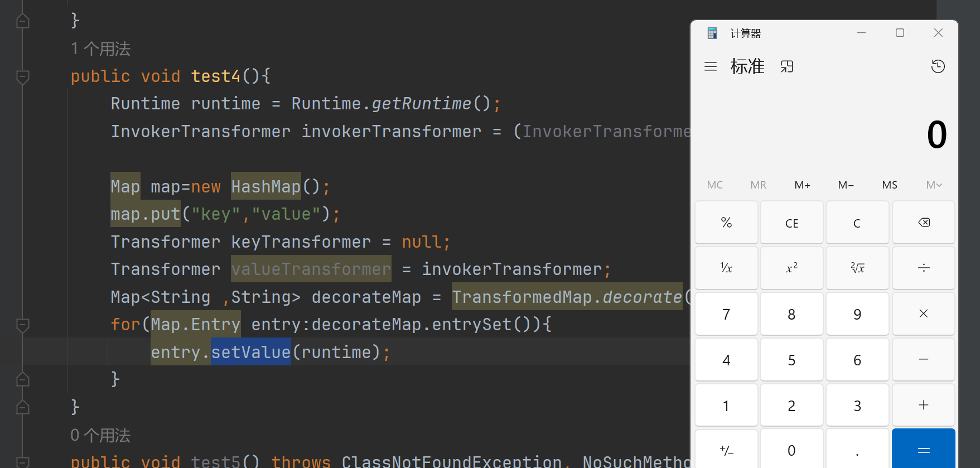980x468 pixels.
Task: Open the calculator navigation hamburger menu
Action: tap(711, 67)
